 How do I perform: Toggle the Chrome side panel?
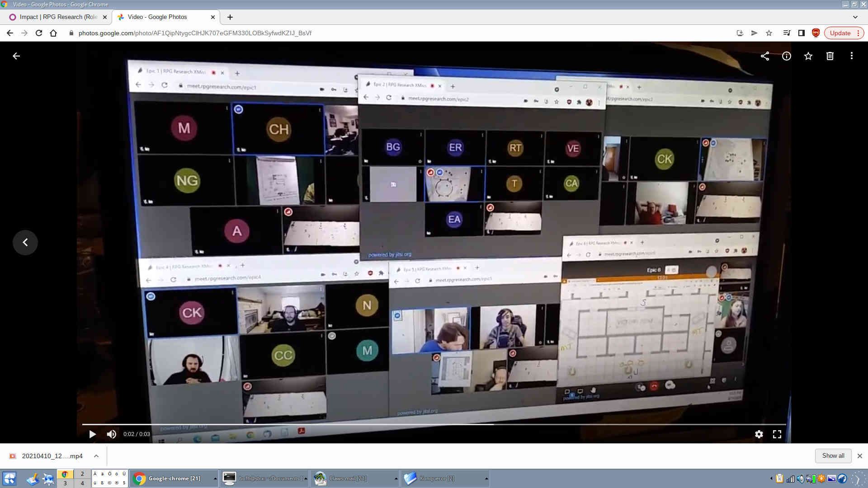point(802,33)
